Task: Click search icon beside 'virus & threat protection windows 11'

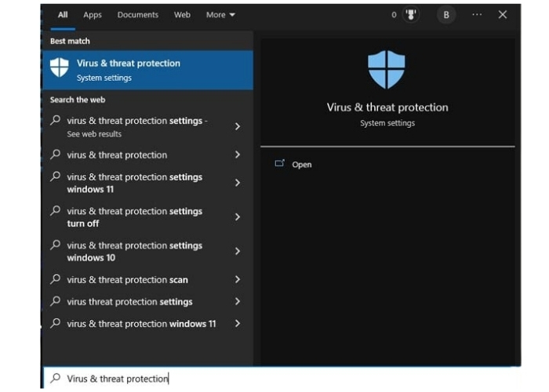Action: pos(56,323)
